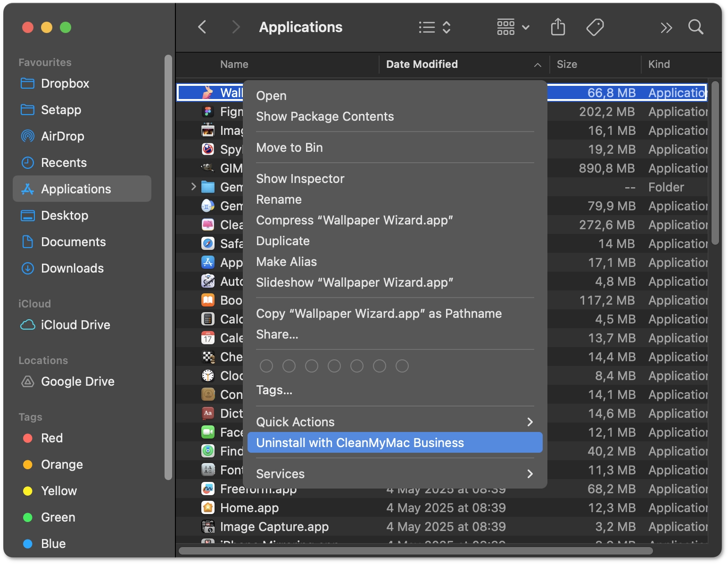Show more toolbar items chevrons
The image size is (728, 564).
666,28
